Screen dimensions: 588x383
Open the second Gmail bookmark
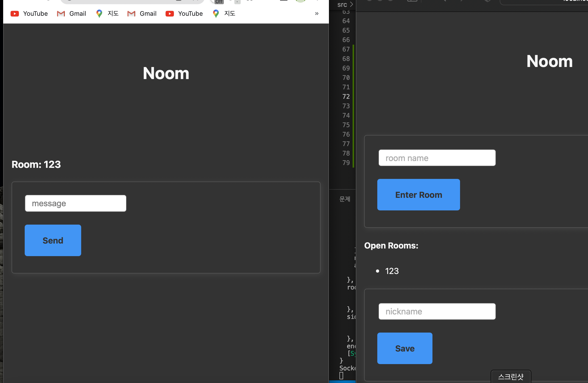pos(142,14)
